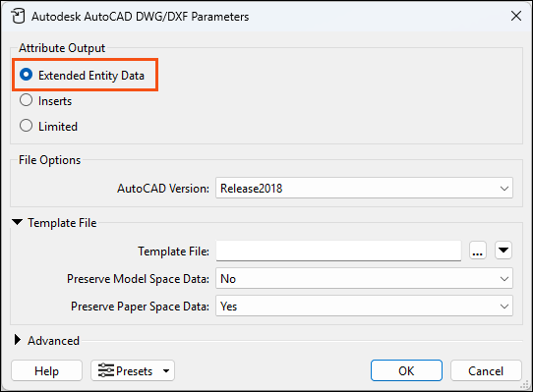
Task: Select the Limited attribute output option
Action: [26, 126]
